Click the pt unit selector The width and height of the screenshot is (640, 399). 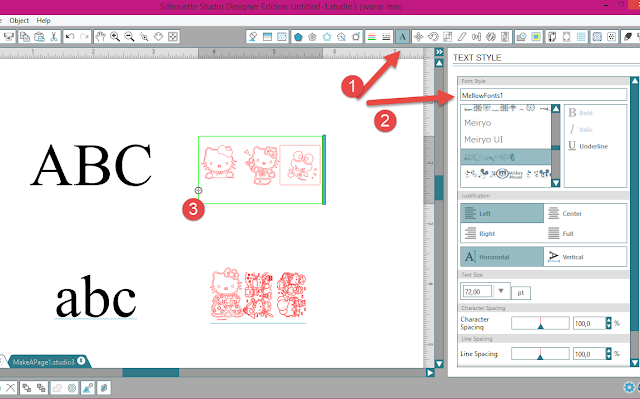pyautogui.click(x=521, y=293)
